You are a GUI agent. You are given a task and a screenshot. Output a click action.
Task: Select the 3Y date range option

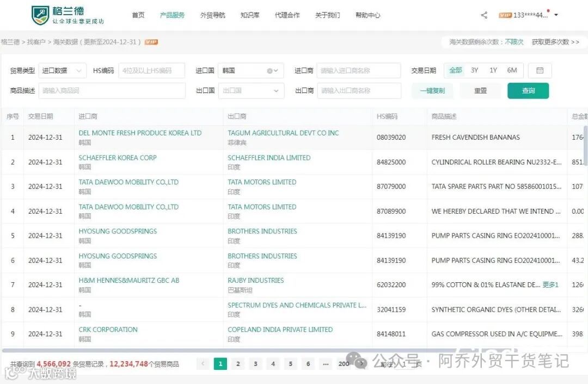[474, 70]
